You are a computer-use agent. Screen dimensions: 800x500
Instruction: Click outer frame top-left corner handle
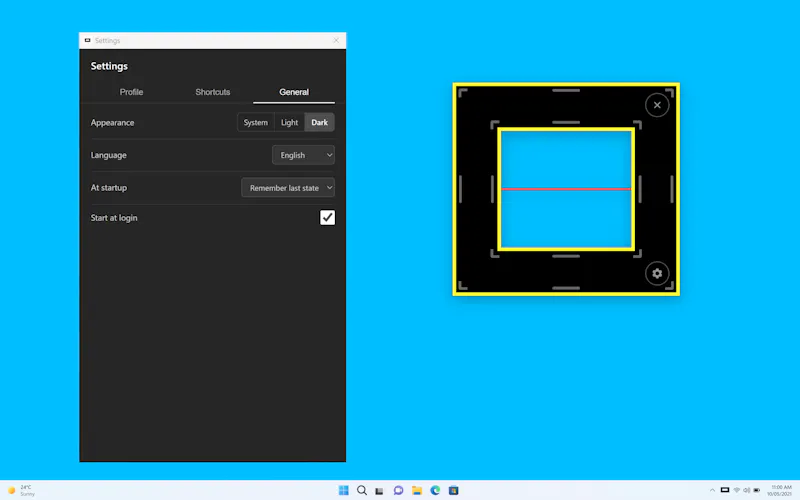(x=462, y=92)
